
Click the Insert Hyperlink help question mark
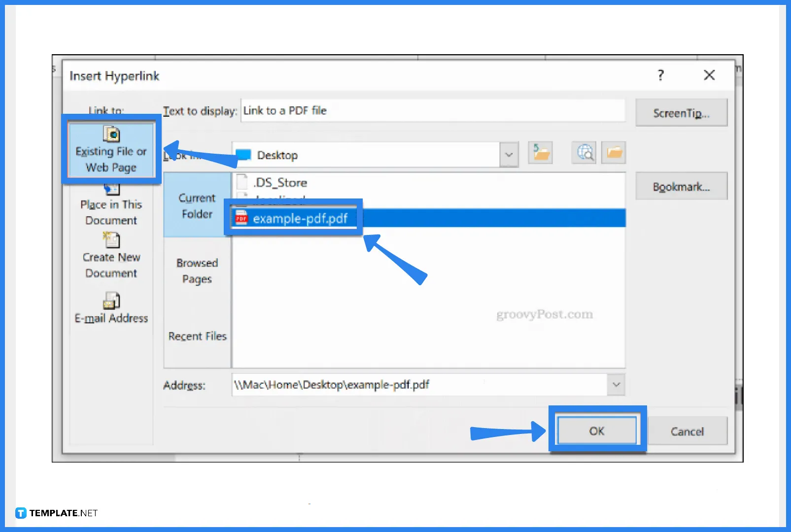point(661,75)
